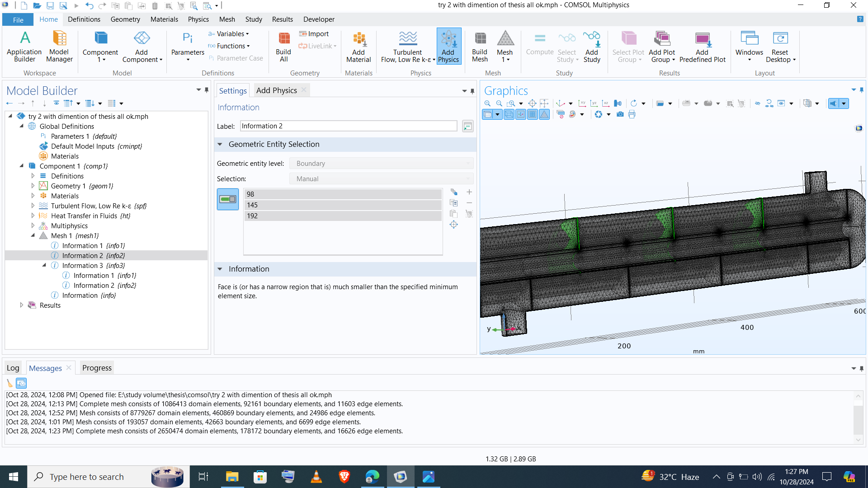Toggle axis orientation display in Graphics
This screenshot has height=488, width=868.
point(521,114)
